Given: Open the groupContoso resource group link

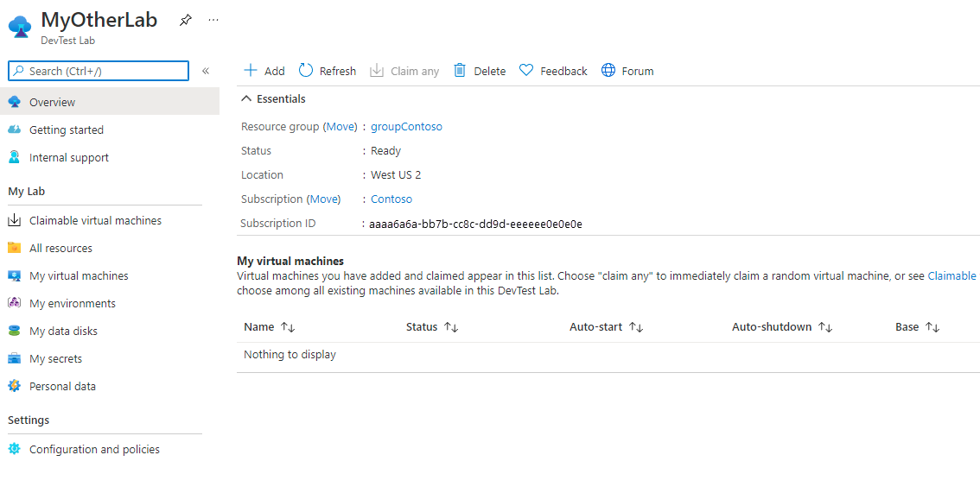Looking at the screenshot, I should tap(406, 127).
